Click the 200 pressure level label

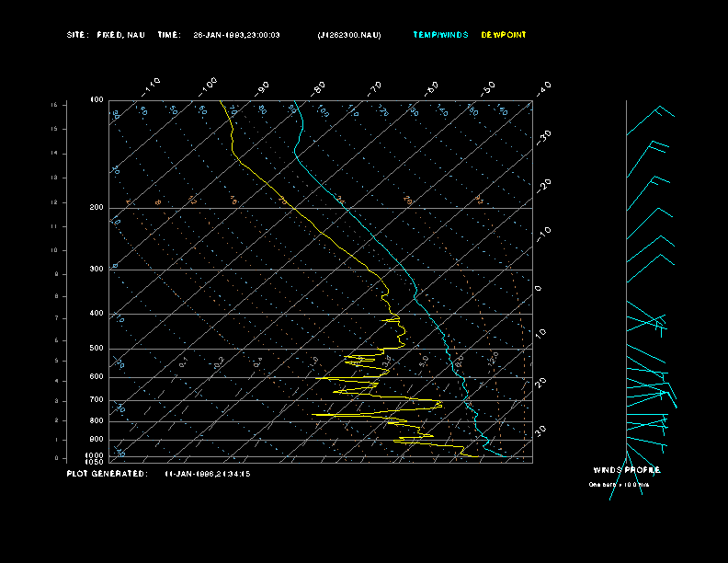(97, 208)
